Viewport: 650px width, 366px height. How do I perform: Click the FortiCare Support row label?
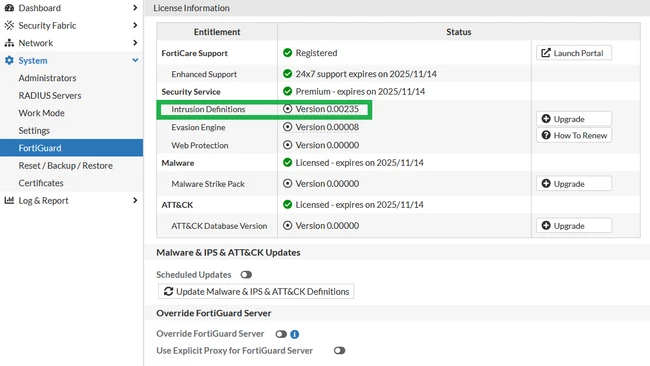(194, 53)
